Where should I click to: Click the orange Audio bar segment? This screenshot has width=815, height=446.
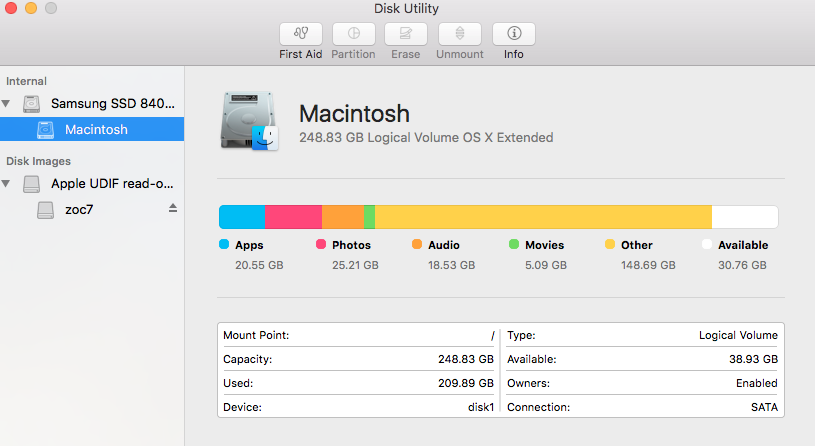pos(343,217)
